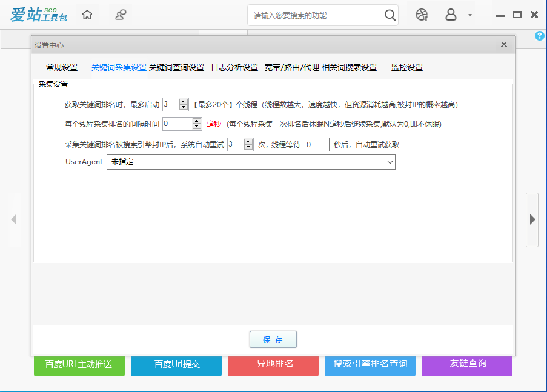Click the thread wait seconds field
The image size is (547, 392).
317,145
